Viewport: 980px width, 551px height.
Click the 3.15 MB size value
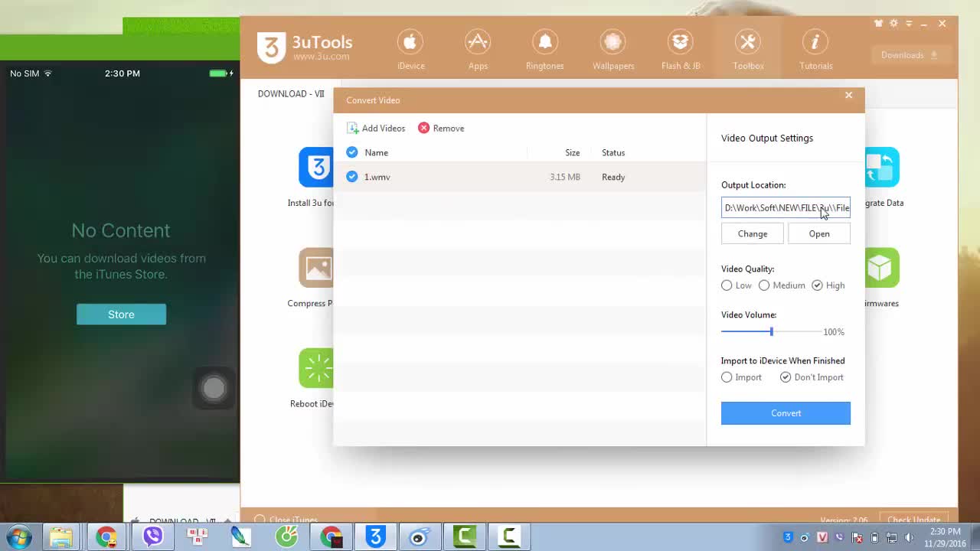click(x=565, y=177)
